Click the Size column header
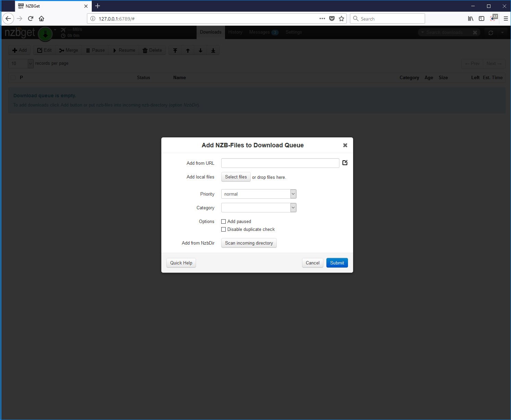 (443, 78)
